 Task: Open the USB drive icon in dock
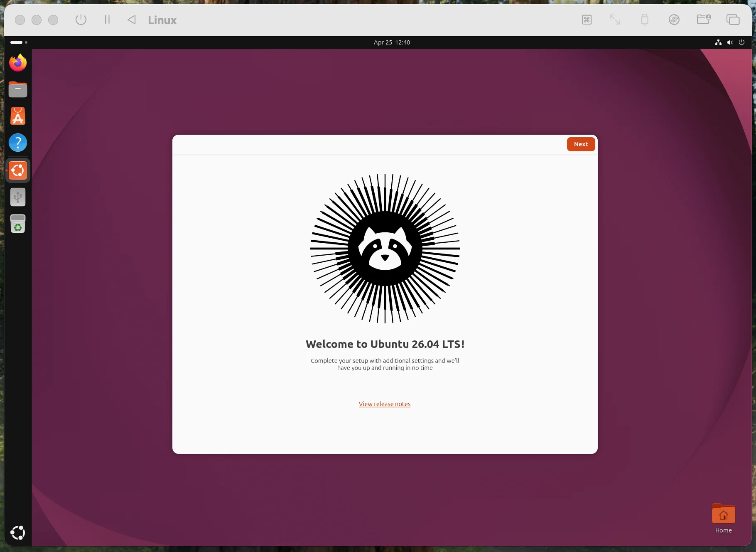18,197
